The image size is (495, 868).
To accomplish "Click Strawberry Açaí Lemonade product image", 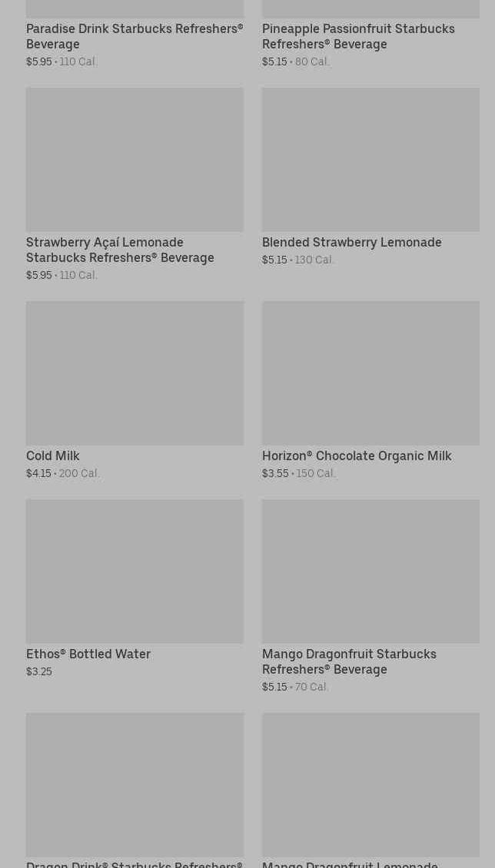I will tap(135, 159).
